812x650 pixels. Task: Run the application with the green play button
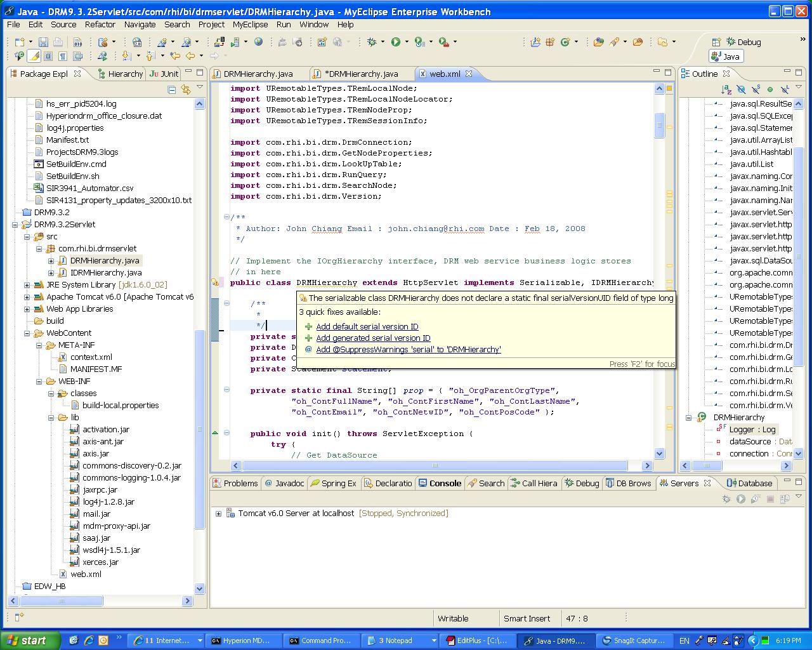click(x=396, y=42)
